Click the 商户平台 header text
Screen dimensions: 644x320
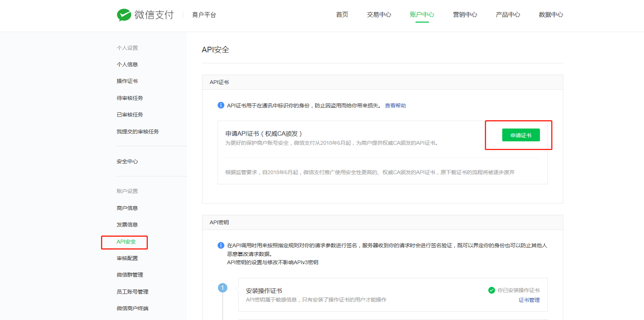(204, 15)
